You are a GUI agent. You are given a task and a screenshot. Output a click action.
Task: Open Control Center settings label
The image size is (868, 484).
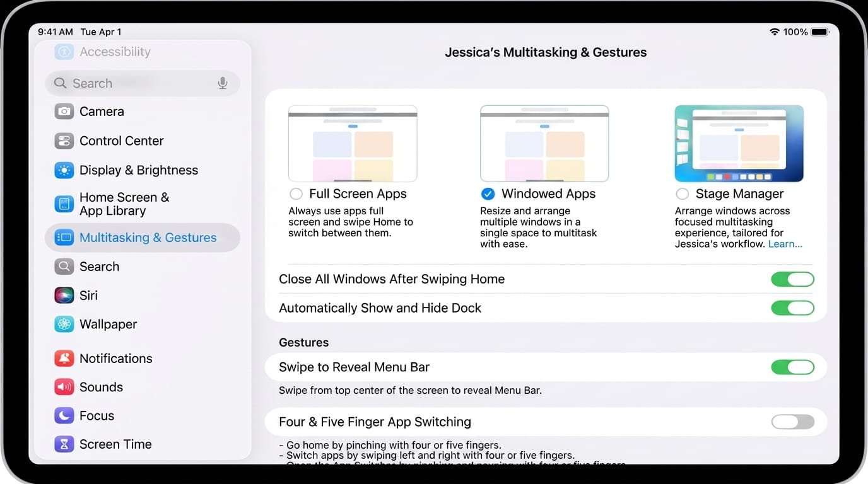click(x=122, y=141)
